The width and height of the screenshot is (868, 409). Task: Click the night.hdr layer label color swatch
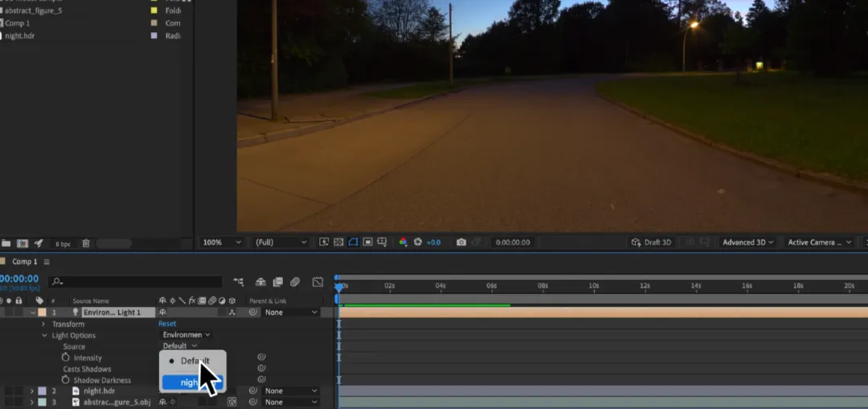point(42,391)
